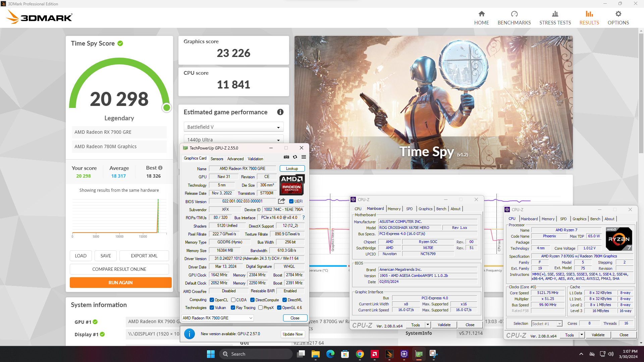Switch to GPU-Z Advanced tab

click(235, 159)
